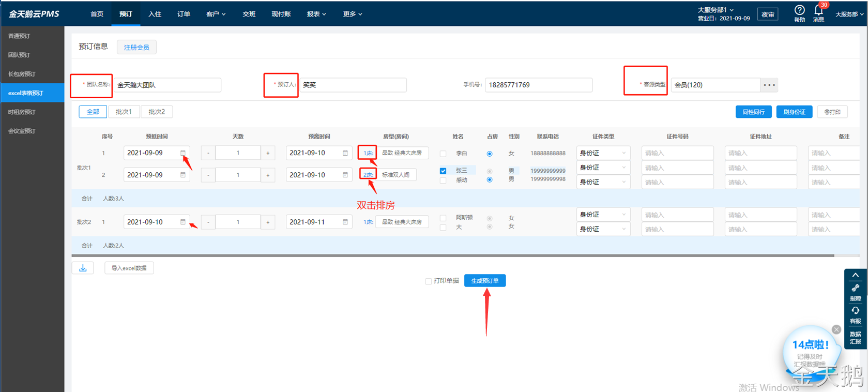This screenshot has width=868, height=392.
Task: Open 证件类型 dropdown for 大
Action: tap(603, 229)
